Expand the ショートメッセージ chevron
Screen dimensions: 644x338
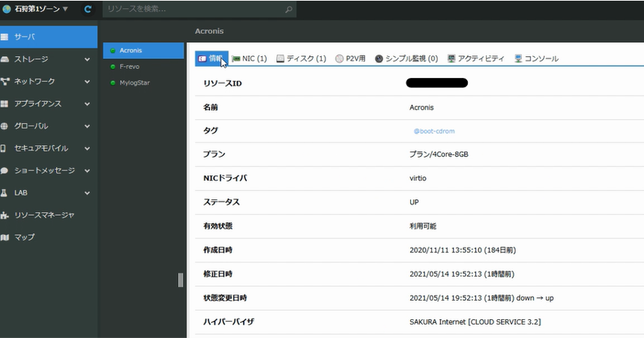point(87,170)
